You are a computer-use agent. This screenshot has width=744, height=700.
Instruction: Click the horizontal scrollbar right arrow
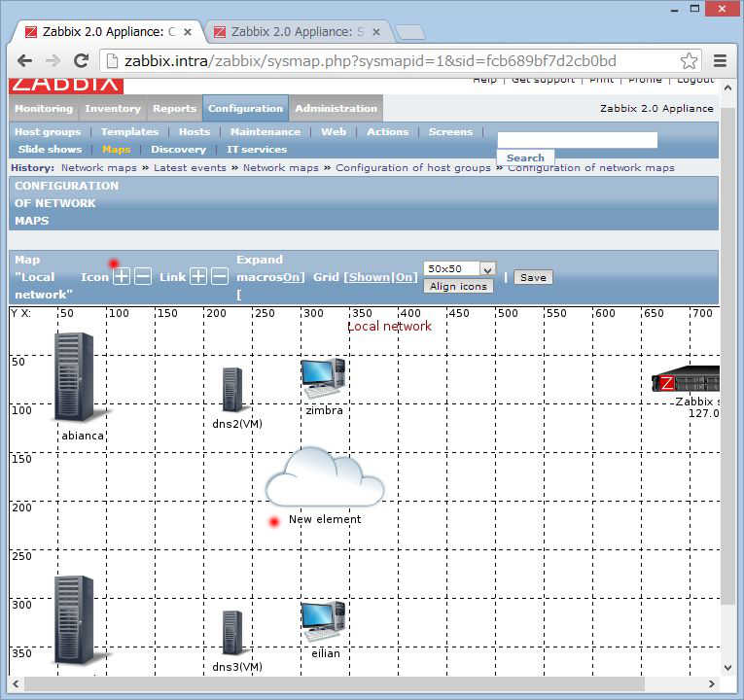pos(711,683)
